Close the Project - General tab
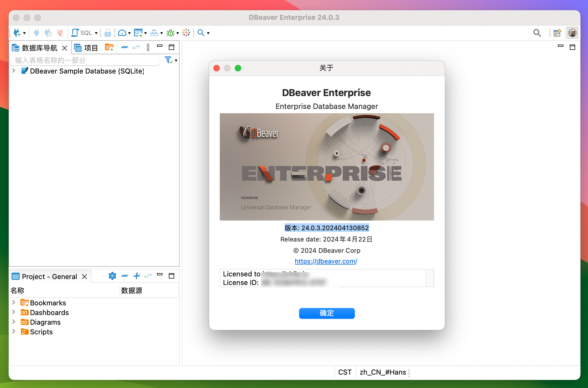 pyautogui.click(x=84, y=277)
